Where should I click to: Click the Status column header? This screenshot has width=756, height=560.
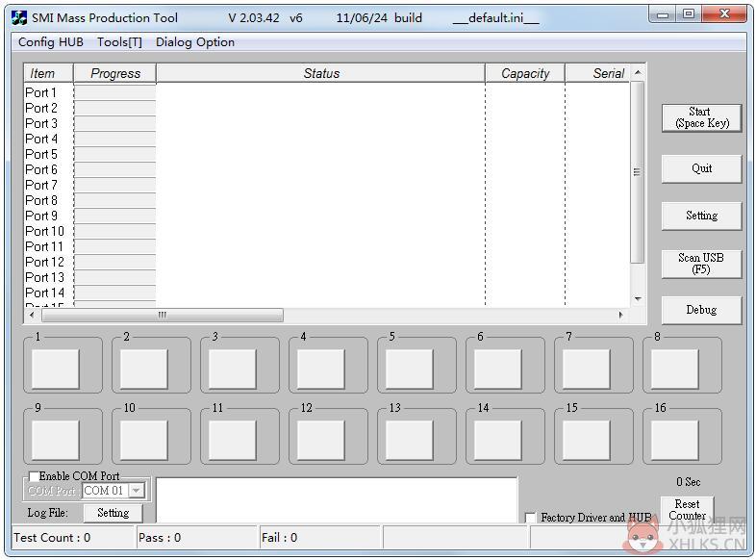tap(320, 73)
